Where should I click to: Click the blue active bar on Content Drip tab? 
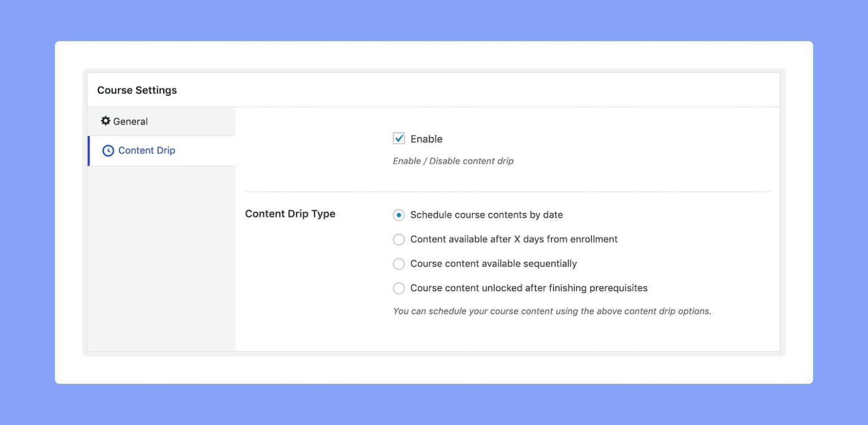89,151
